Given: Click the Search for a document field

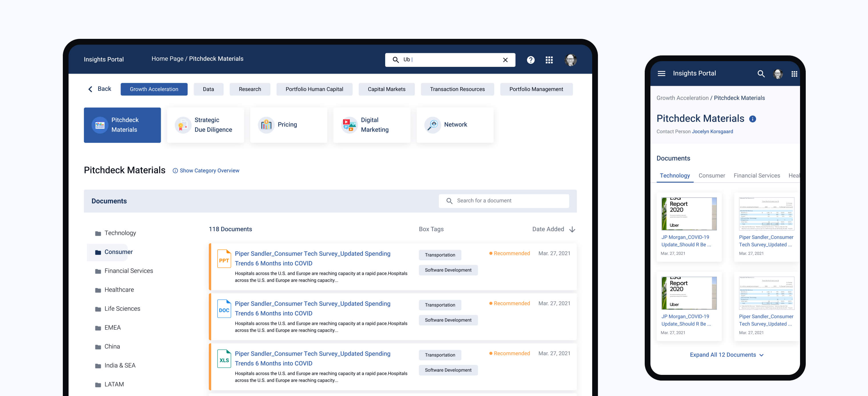Looking at the screenshot, I should pos(504,201).
